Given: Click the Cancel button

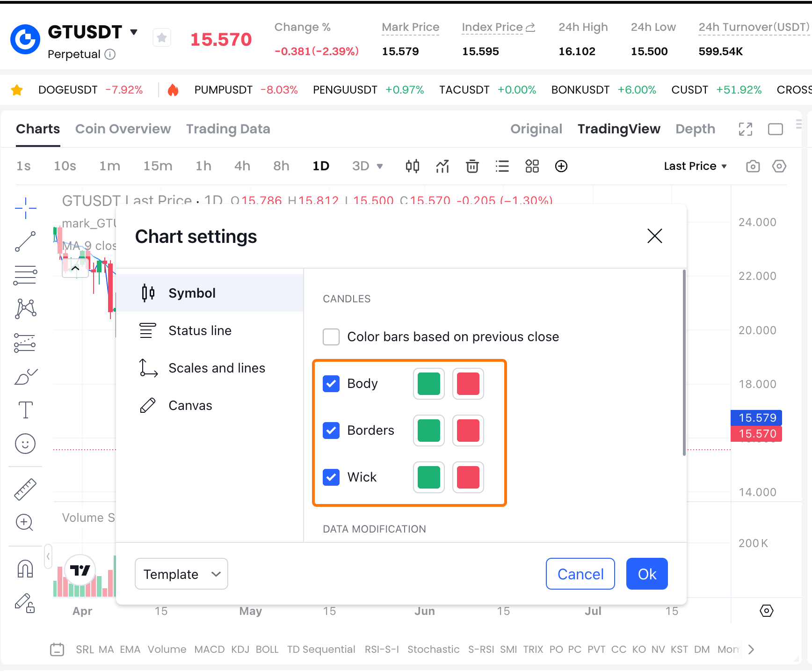Looking at the screenshot, I should (580, 574).
